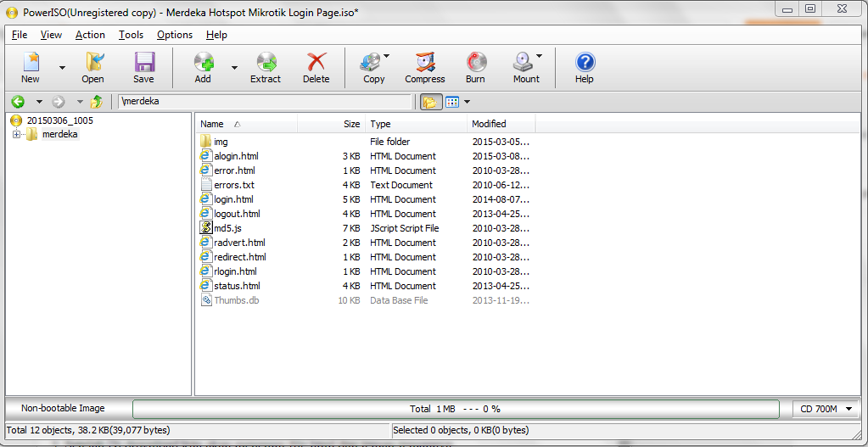Open the Forward history dropdown arrow
The width and height of the screenshot is (868, 447).
click(x=80, y=102)
